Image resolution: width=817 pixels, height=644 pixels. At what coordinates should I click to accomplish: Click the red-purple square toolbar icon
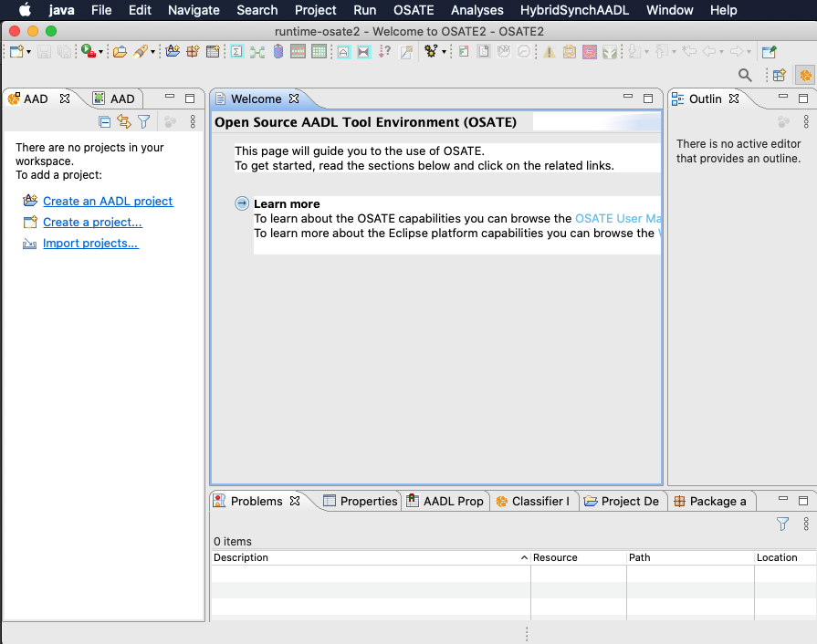[590, 52]
